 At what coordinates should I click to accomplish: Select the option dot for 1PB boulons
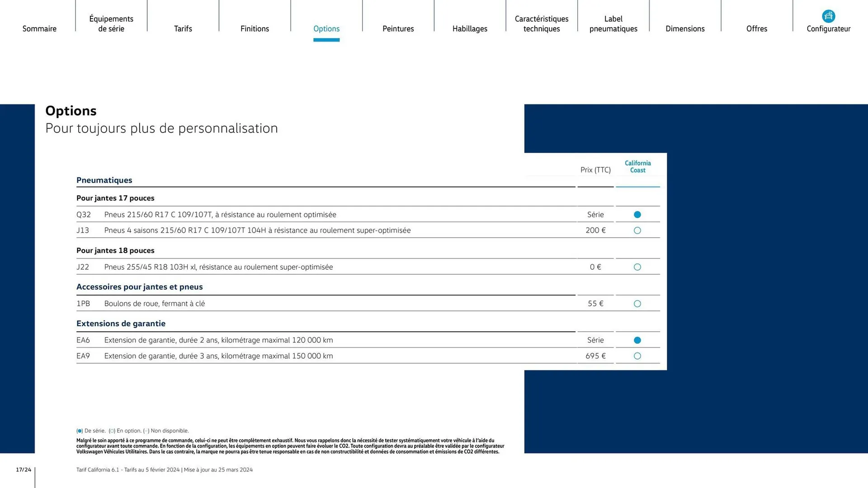(637, 304)
